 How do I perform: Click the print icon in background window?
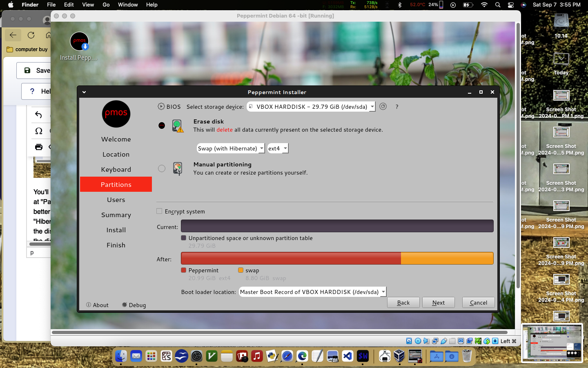[x=39, y=147]
